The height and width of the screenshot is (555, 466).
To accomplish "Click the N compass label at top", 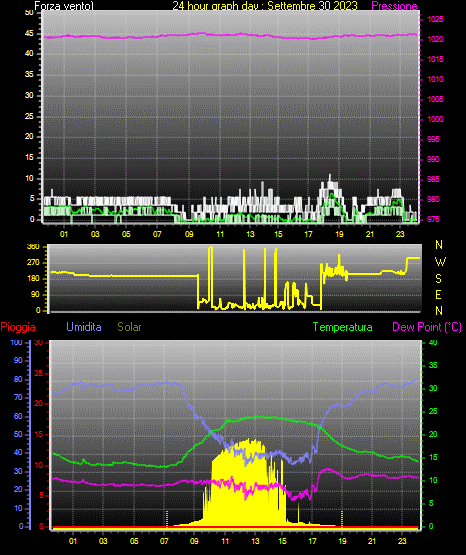I will point(439,245).
